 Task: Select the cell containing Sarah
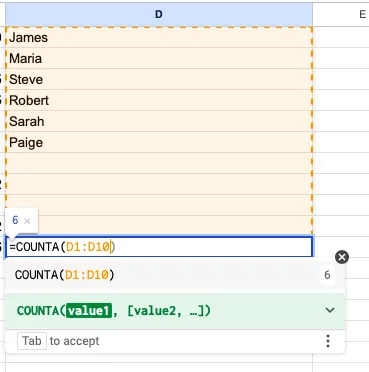point(159,121)
